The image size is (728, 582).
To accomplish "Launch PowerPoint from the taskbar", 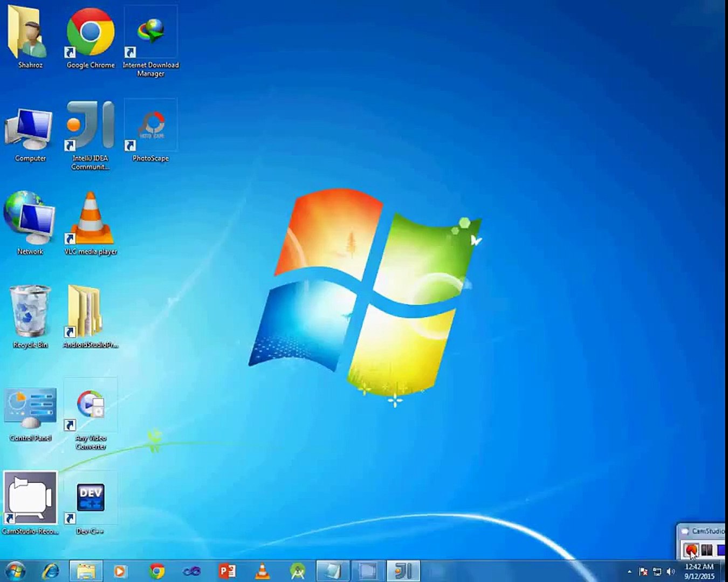I will (x=227, y=571).
